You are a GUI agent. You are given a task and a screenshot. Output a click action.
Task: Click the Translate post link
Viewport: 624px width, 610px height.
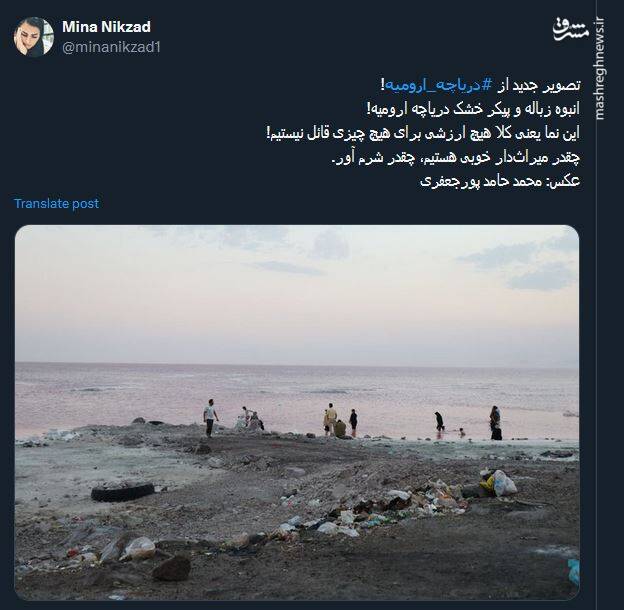point(56,203)
